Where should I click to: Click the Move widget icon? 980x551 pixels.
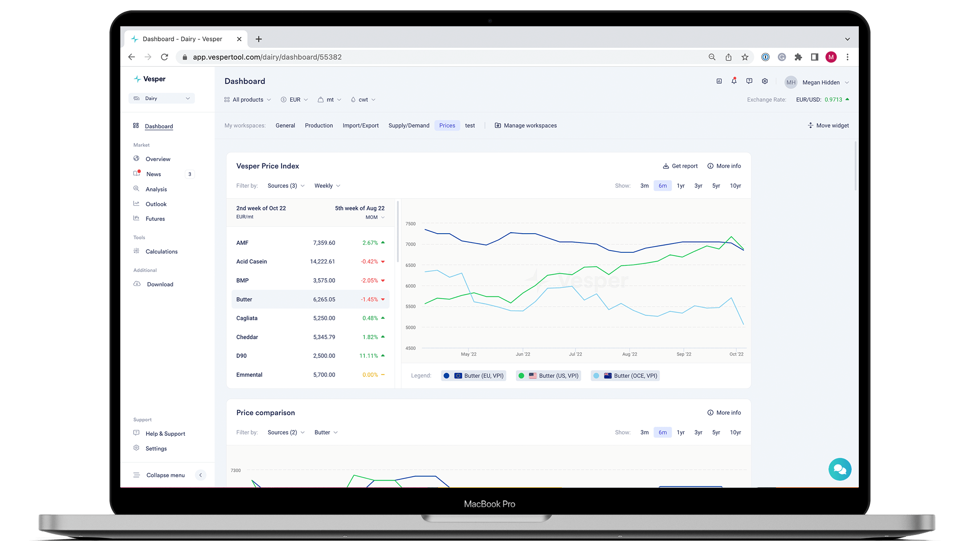[x=810, y=126]
